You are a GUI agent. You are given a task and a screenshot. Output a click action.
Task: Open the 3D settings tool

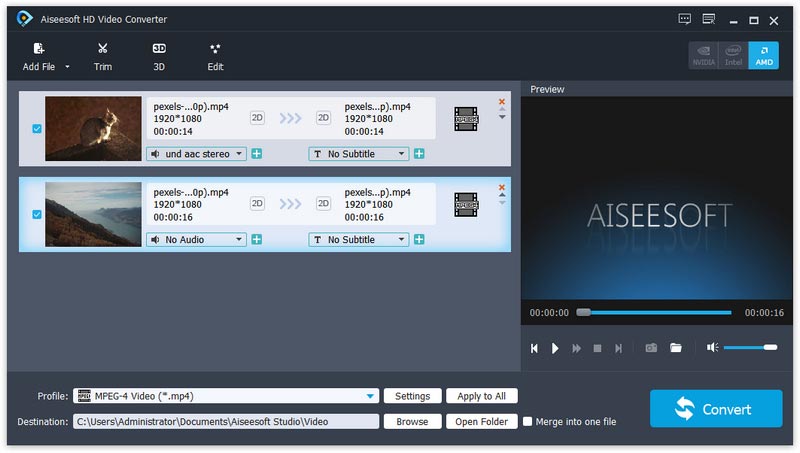(159, 57)
